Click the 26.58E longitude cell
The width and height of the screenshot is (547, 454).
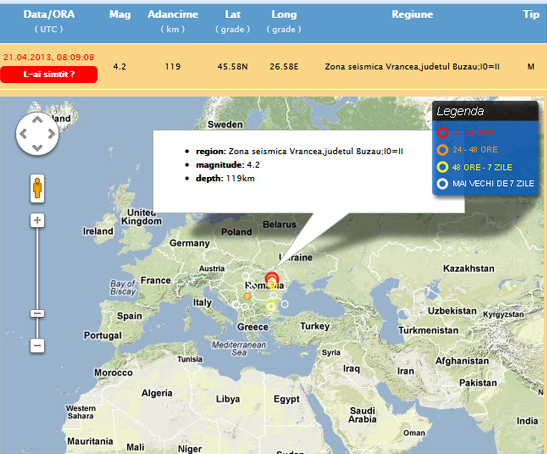click(284, 67)
